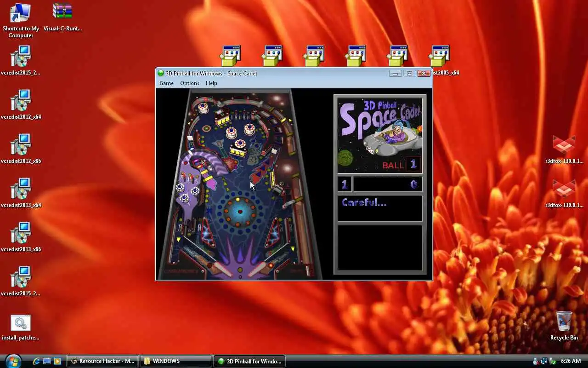The height and width of the screenshot is (368, 588).
Task: Click the 3D Pinball taskbar button
Action: [249, 361]
